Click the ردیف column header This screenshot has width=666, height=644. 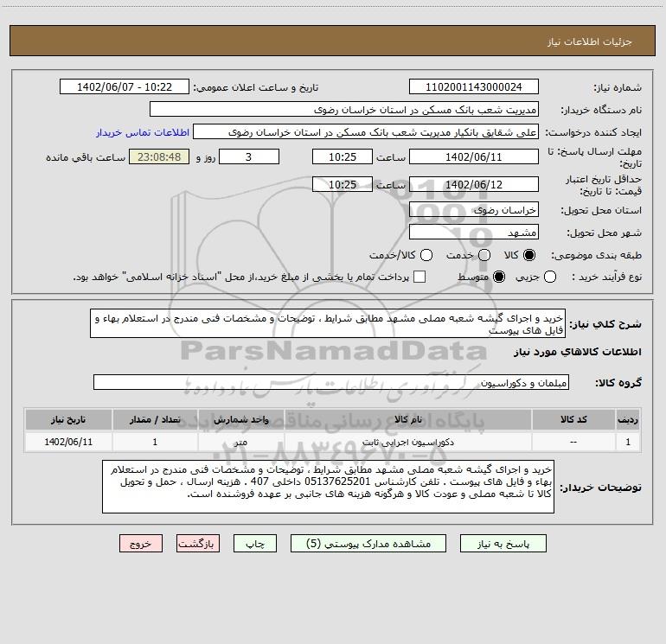[x=628, y=419]
